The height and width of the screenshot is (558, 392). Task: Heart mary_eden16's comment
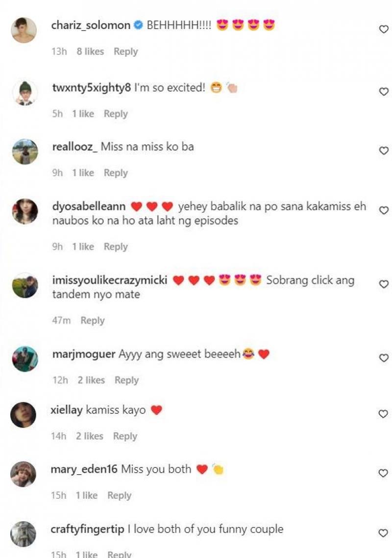click(x=383, y=473)
